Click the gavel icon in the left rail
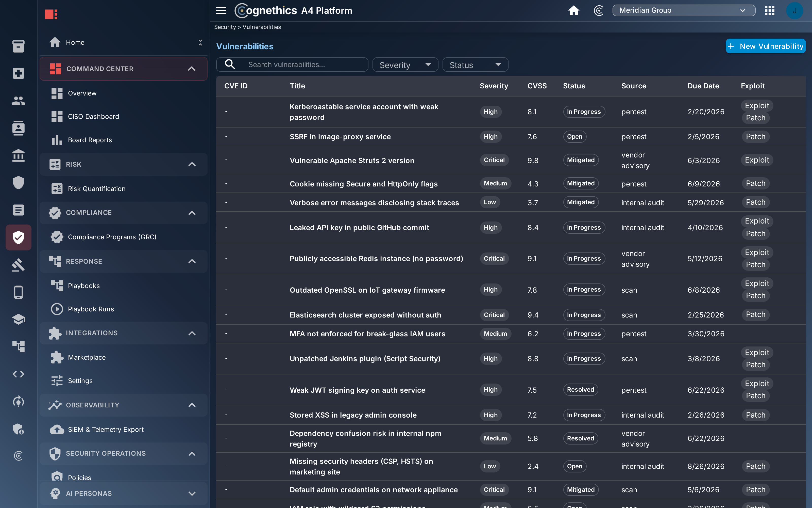812x508 pixels. 19,265
